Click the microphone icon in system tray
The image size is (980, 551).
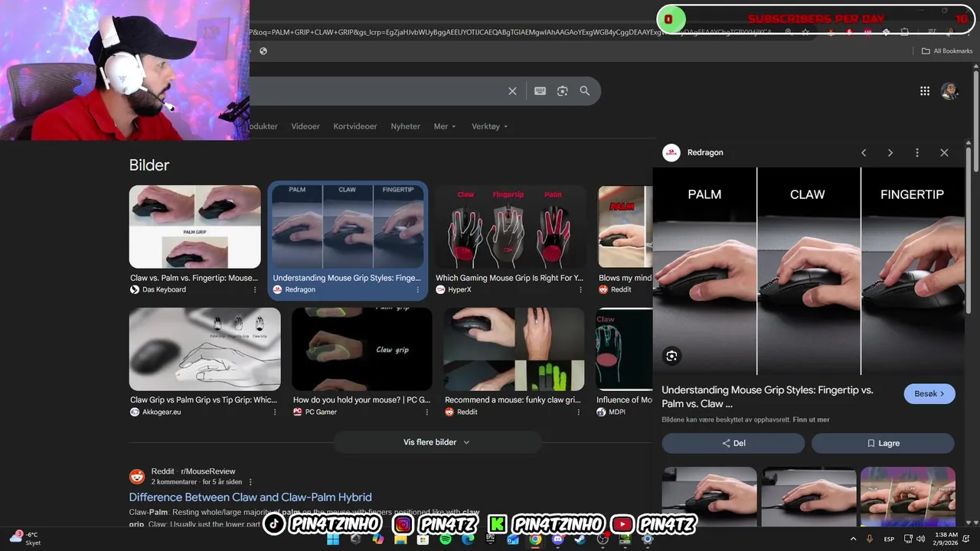coord(870,540)
